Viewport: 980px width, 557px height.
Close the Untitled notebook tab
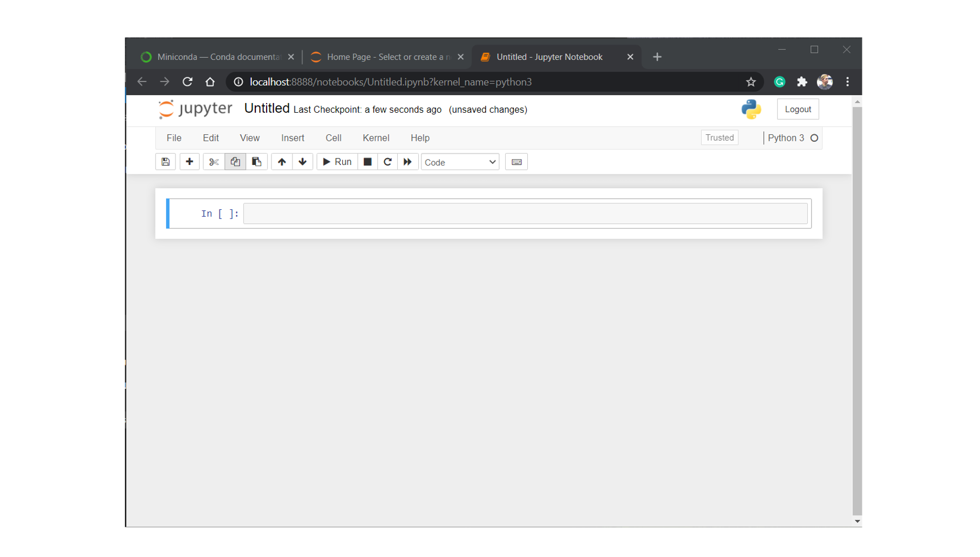[x=630, y=57]
